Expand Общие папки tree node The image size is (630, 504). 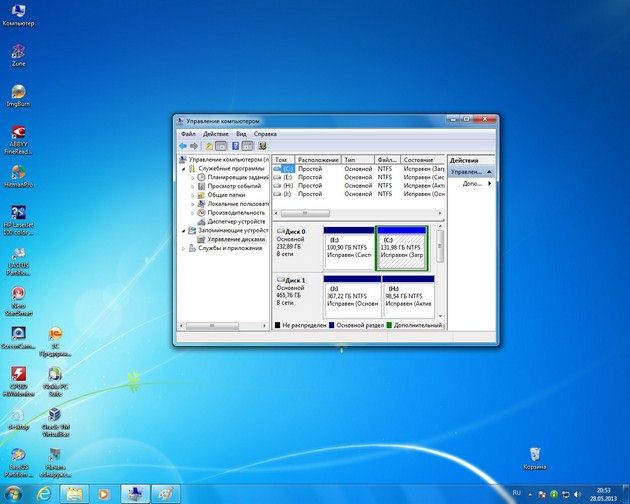(x=192, y=195)
